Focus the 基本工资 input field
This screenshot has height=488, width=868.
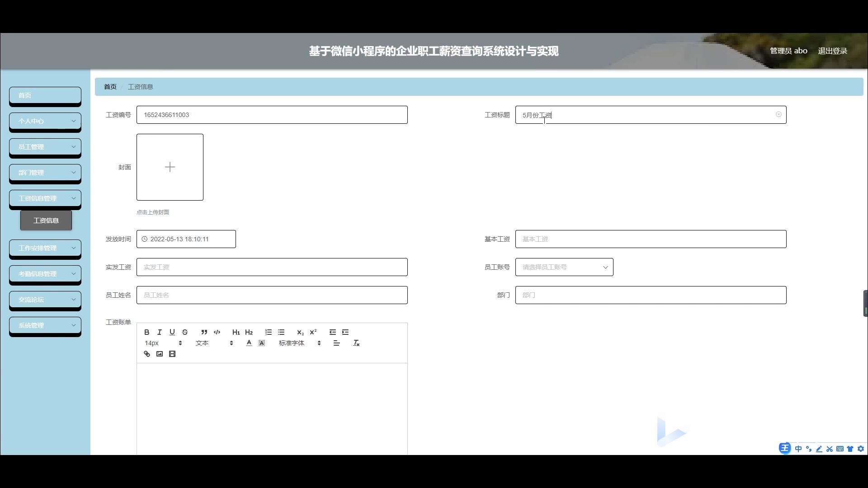tap(651, 239)
